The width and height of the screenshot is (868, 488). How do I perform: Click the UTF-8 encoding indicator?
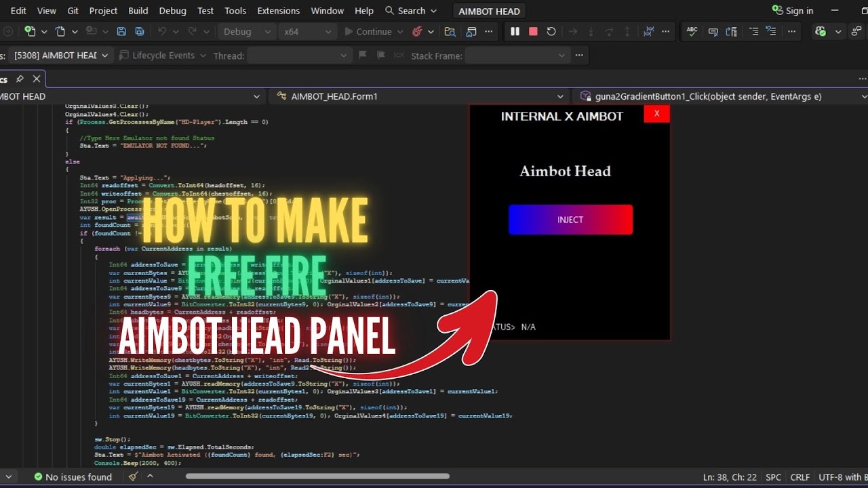pos(843,477)
